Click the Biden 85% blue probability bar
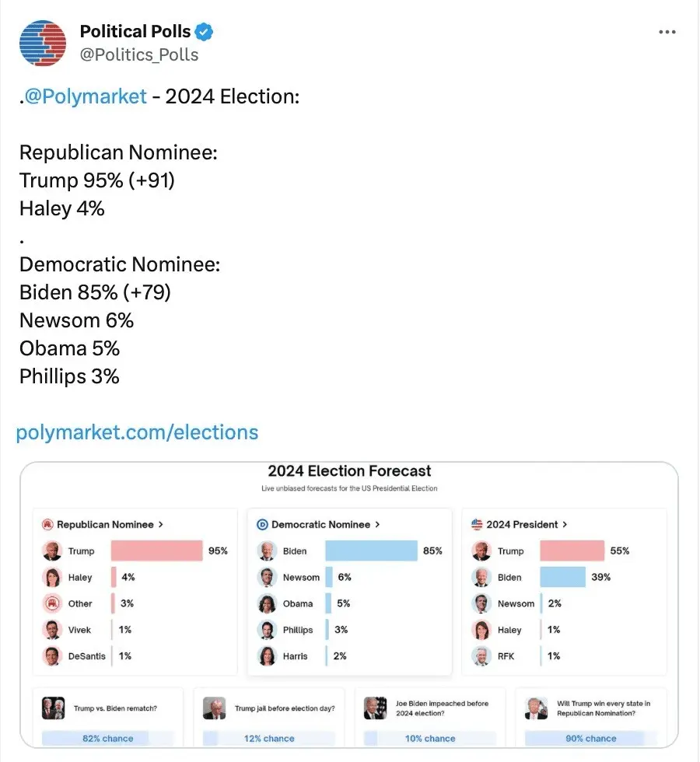700x762 pixels. (371, 551)
